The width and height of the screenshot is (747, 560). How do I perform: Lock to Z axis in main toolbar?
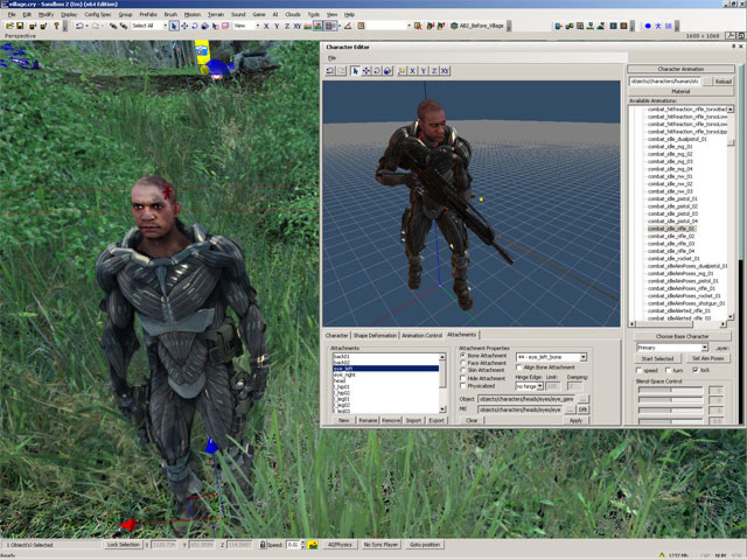(x=287, y=26)
